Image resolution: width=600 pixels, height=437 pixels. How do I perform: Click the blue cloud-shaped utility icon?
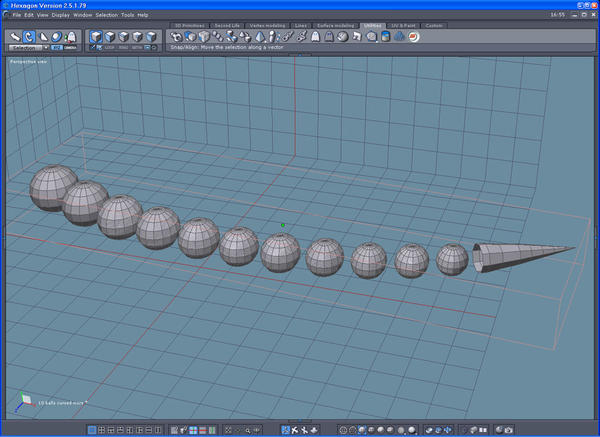coord(399,37)
